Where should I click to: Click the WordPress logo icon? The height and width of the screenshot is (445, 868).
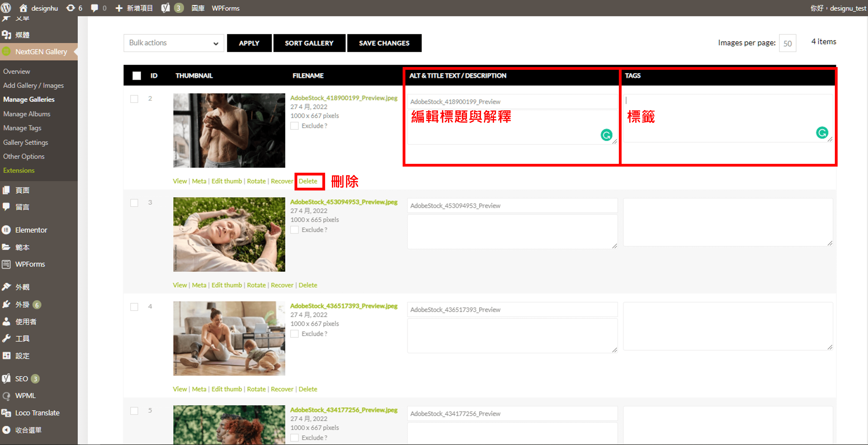point(6,8)
